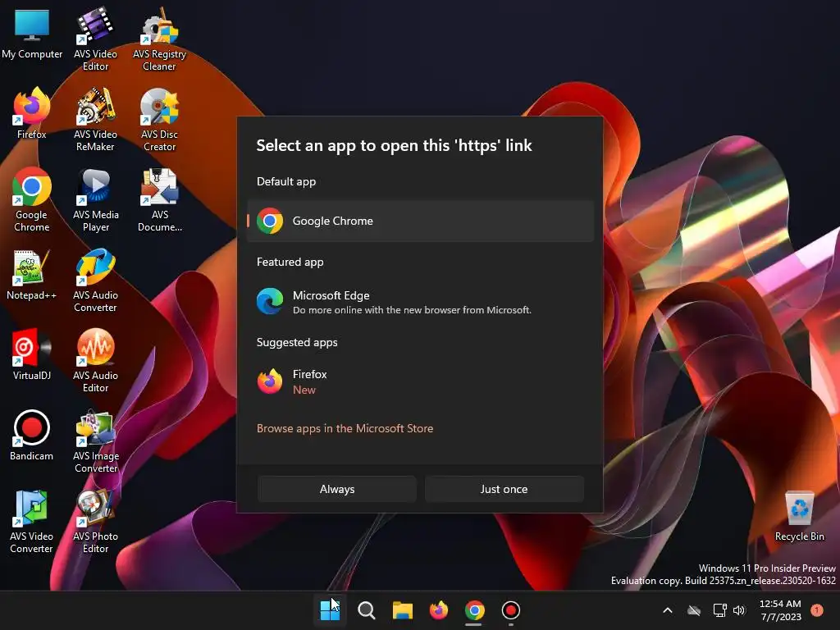
Task: Choose Firefox under Suggested apps
Action: 421,381
